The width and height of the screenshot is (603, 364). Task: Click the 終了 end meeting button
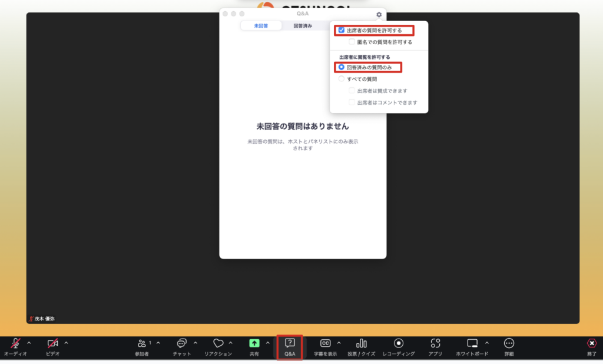pyautogui.click(x=591, y=344)
